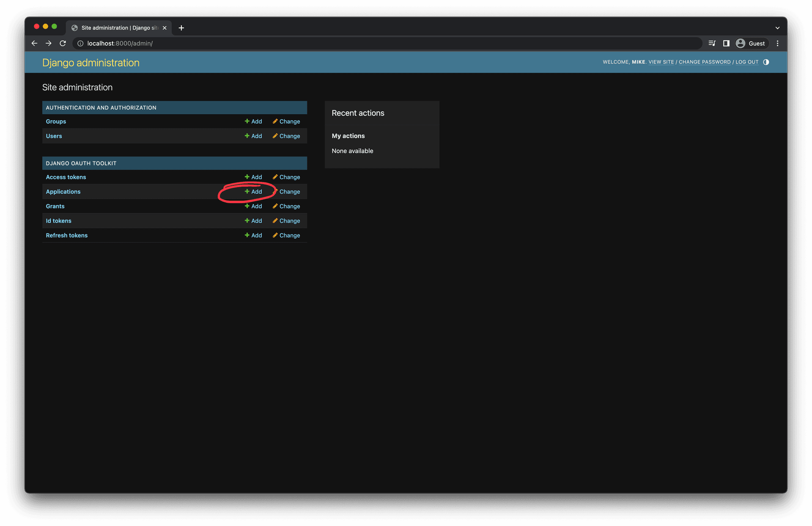Toggle the Django admin theme icon
The width and height of the screenshot is (812, 526).
(x=766, y=62)
